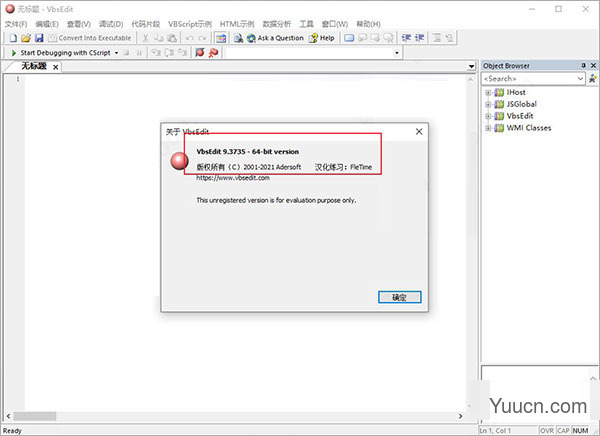The image size is (600, 436).
Task: Open the Object Browser Search dropdown arrow
Action: pyautogui.click(x=580, y=78)
